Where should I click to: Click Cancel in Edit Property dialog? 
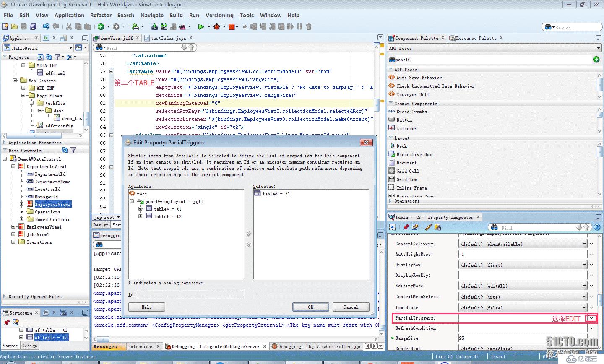[351, 307]
